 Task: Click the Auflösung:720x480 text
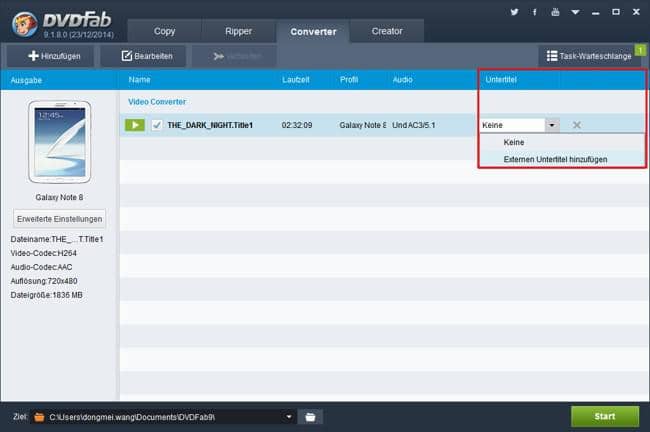(44, 281)
